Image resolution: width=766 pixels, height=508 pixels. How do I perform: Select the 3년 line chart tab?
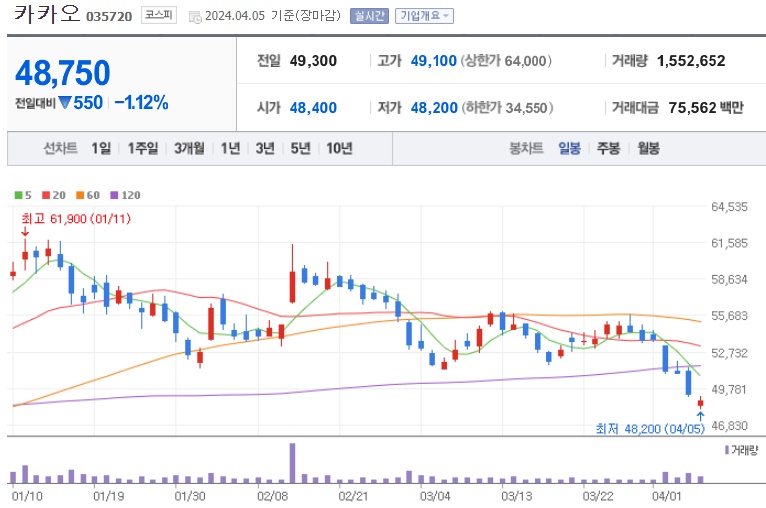[x=265, y=148]
